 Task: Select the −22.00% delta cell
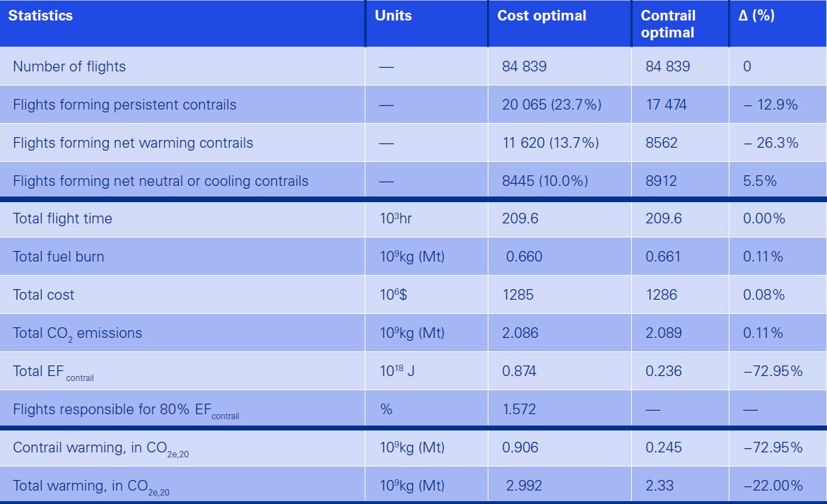pyautogui.click(x=773, y=486)
